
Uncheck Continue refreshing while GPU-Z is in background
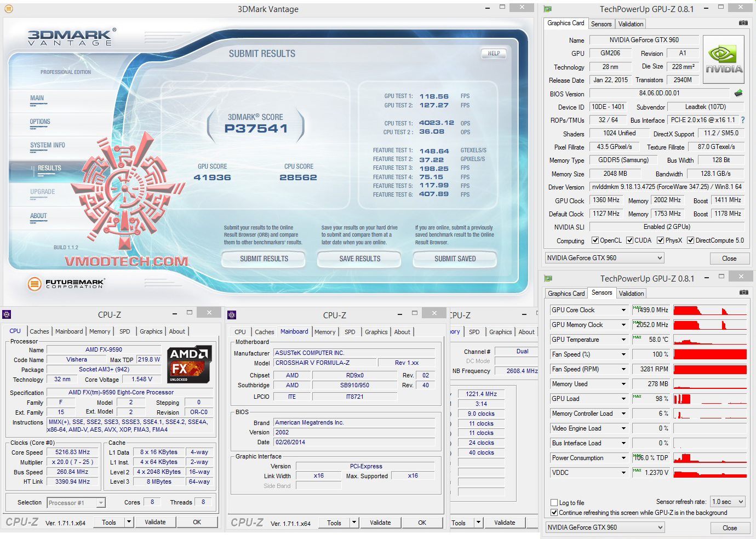554,513
